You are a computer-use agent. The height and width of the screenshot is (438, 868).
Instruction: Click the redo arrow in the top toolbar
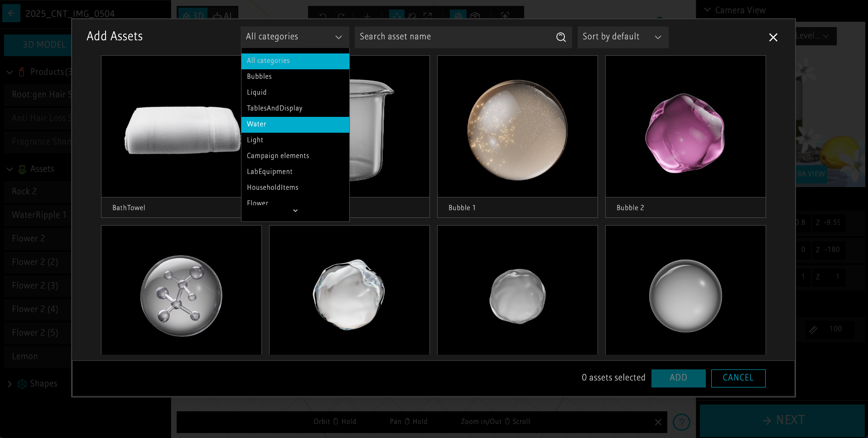click(341, 16)
